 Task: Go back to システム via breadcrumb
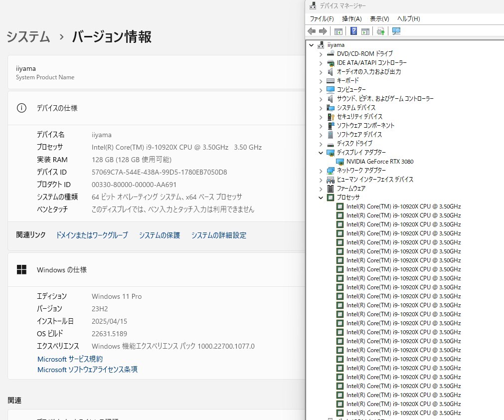[x=28, y=36]
